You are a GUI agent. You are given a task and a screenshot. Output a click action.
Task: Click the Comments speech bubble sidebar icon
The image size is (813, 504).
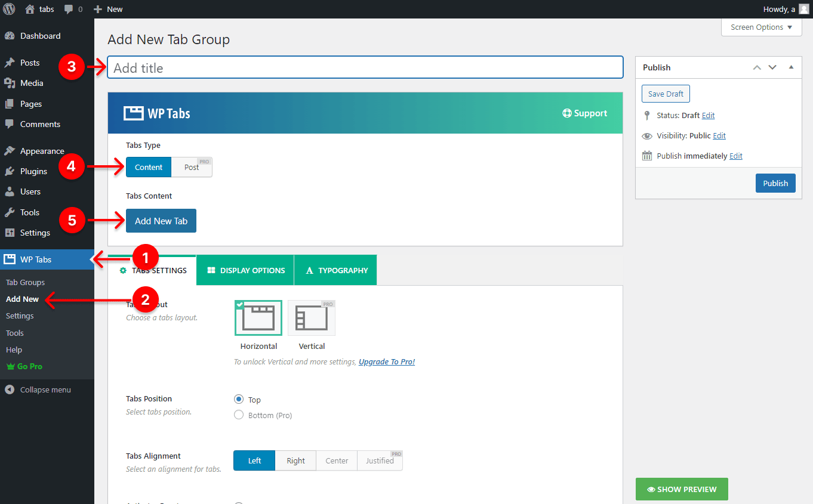(x=10, y=124)
